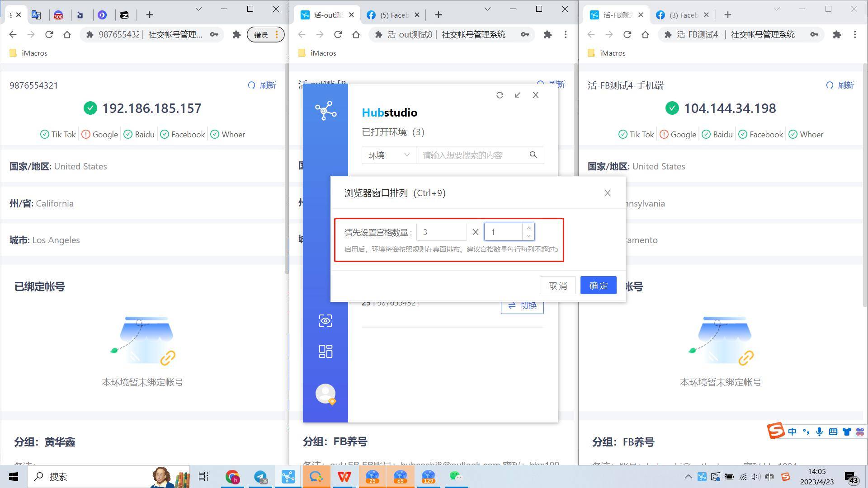Collapse Hubstudio panel with diagonal arrow icon

pos(518,95)
